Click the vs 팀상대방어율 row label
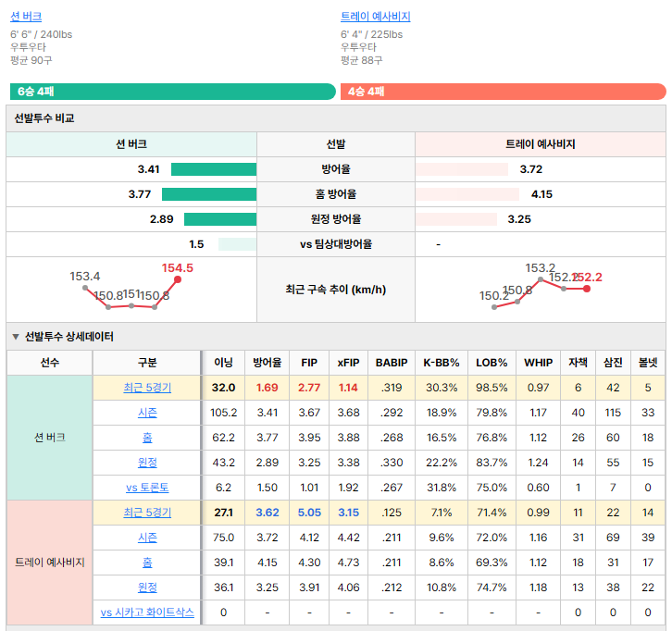The height and width of the screenshot is (631, 672). click(336, 244)
